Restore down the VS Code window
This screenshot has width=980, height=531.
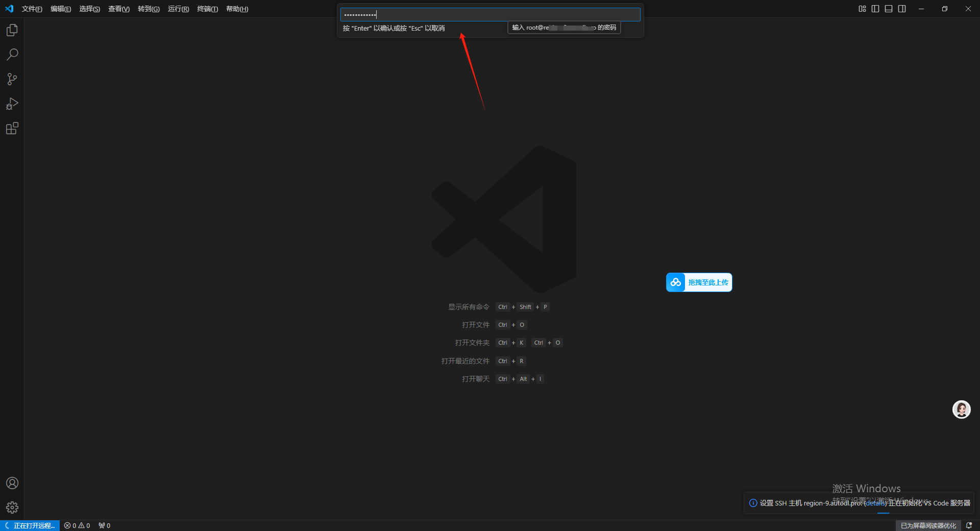[x=945, y=9]
